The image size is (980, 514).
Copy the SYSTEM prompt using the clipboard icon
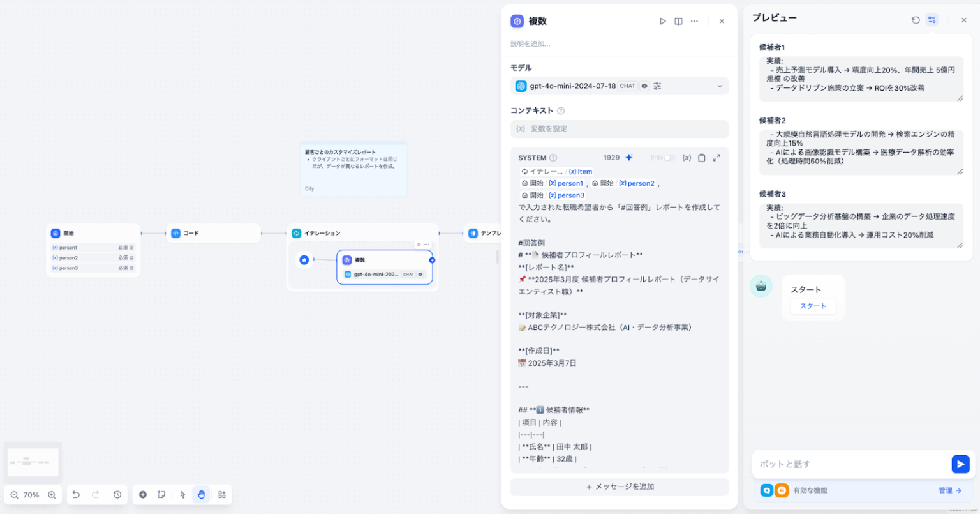[702, 158]
